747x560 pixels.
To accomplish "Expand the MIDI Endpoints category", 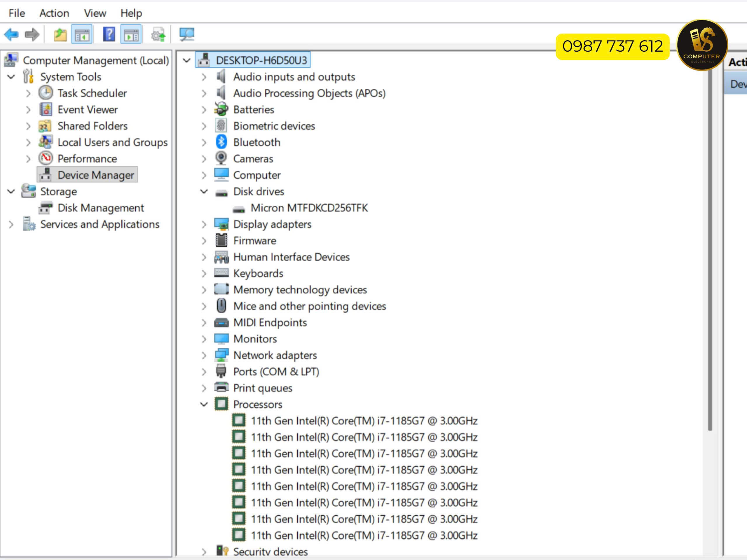I will click(204, 323).
